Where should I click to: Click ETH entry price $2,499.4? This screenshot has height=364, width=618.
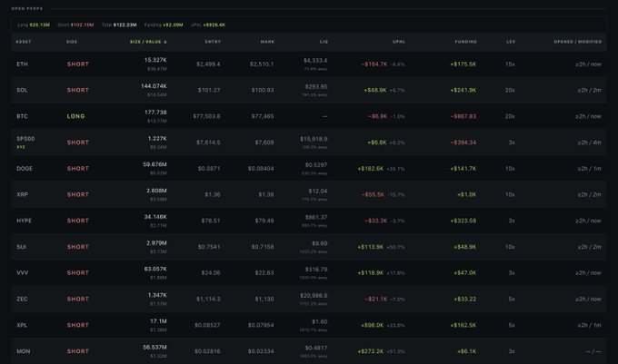coord(208,64)
